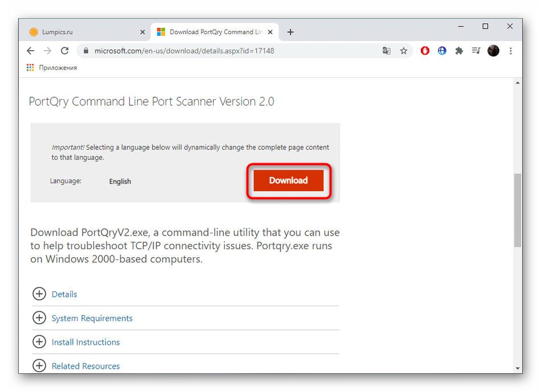Open the Приложения apps shortcut
Image resolution: width=541 pixels, height=392 pixels.
(52, 68)
